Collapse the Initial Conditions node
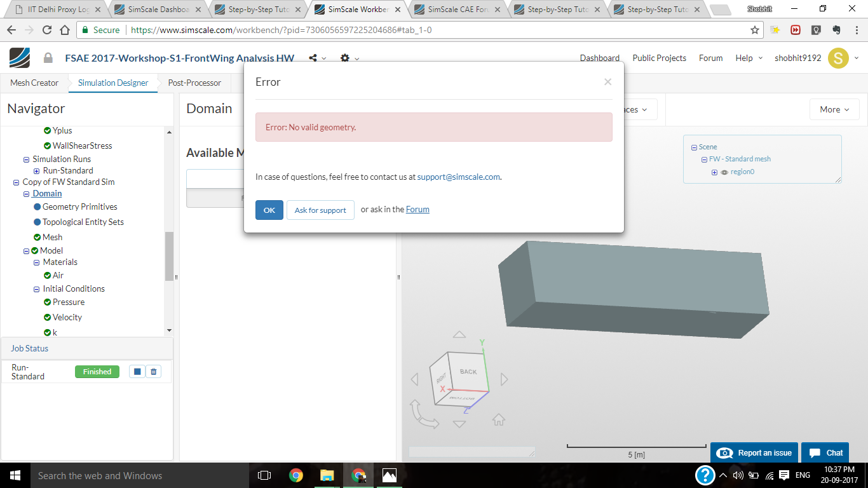The image size is (868, 488). point(37,289)
